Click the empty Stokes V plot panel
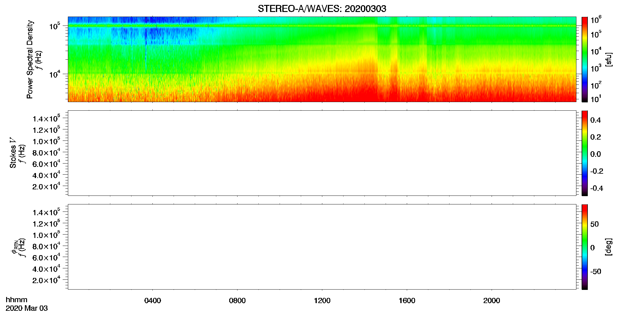 point(322,153)
